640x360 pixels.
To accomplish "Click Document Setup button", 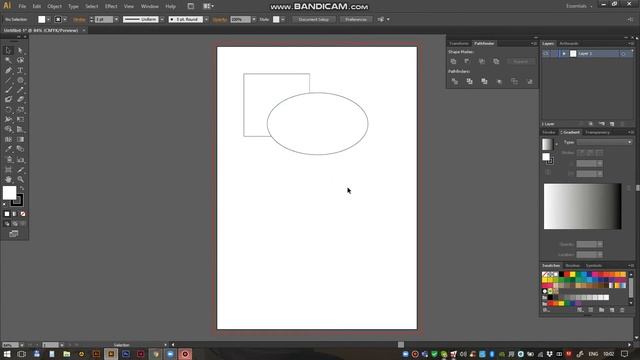I will (313, 19).
